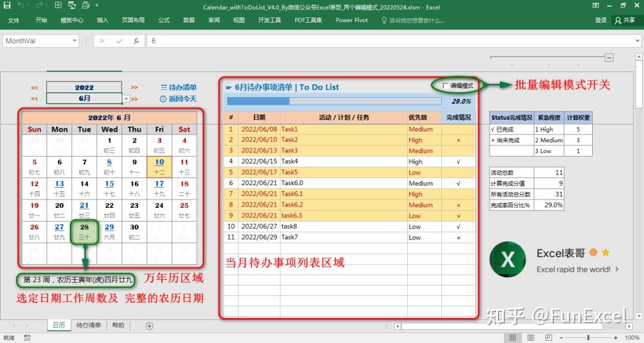
Task: Switch to the 日历 sheet tab
Action: [58, 325]
